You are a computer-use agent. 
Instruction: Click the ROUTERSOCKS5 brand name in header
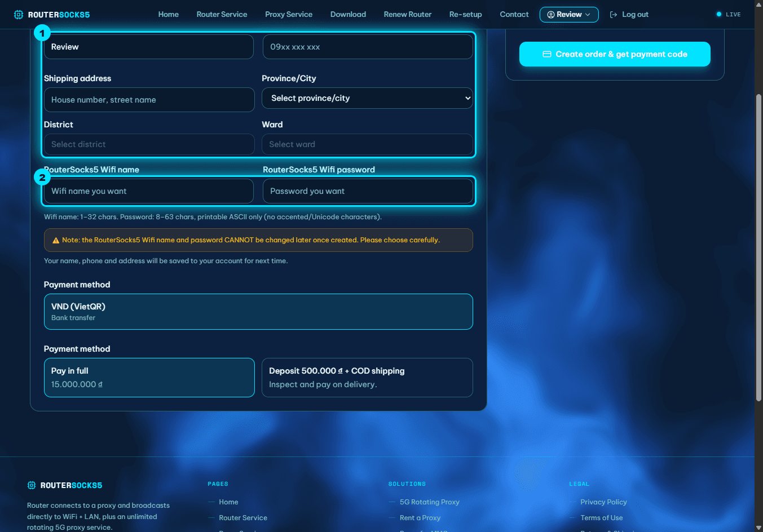[x=59, y=15]
